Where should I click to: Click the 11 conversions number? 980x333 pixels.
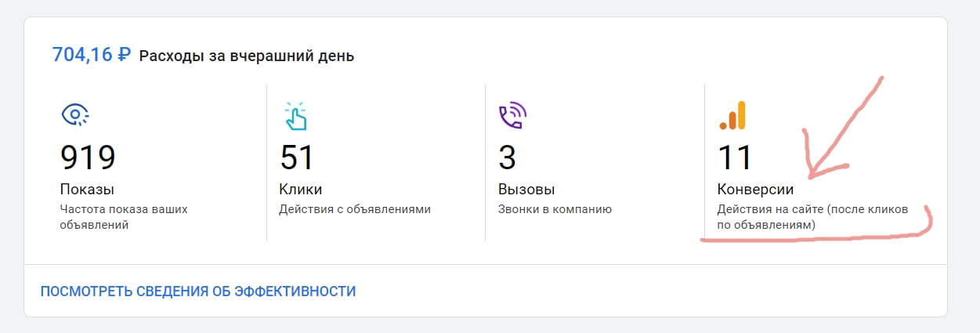pyautogui.click(x=735, y=157)
